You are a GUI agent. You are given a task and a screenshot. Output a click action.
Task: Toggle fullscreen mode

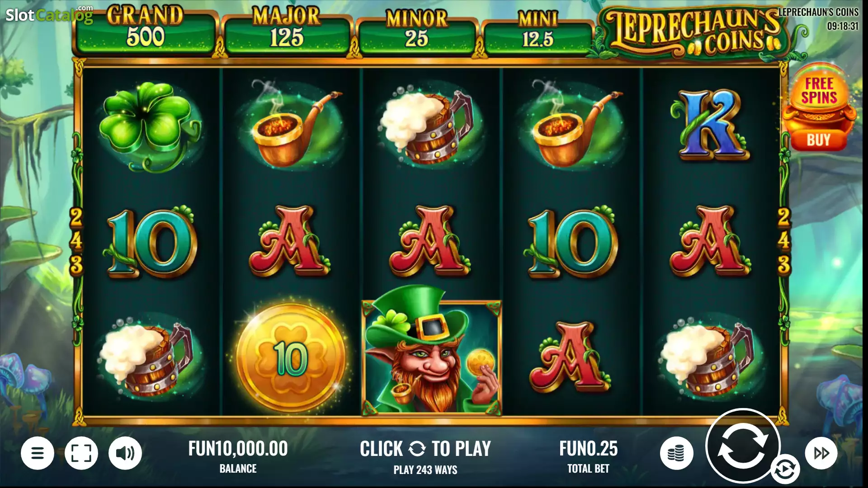(x=81, y=453)
